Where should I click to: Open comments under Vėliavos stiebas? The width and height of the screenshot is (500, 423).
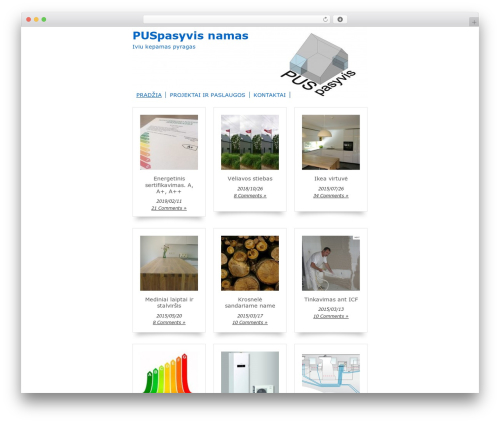coord(250,196)
